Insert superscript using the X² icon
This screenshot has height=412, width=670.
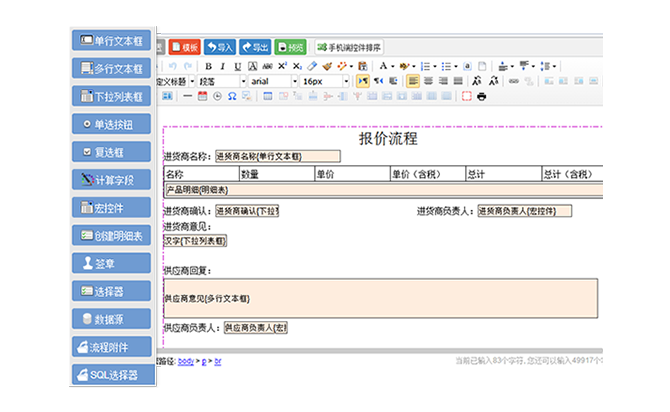pyautogui.click(x=282, y=66)
